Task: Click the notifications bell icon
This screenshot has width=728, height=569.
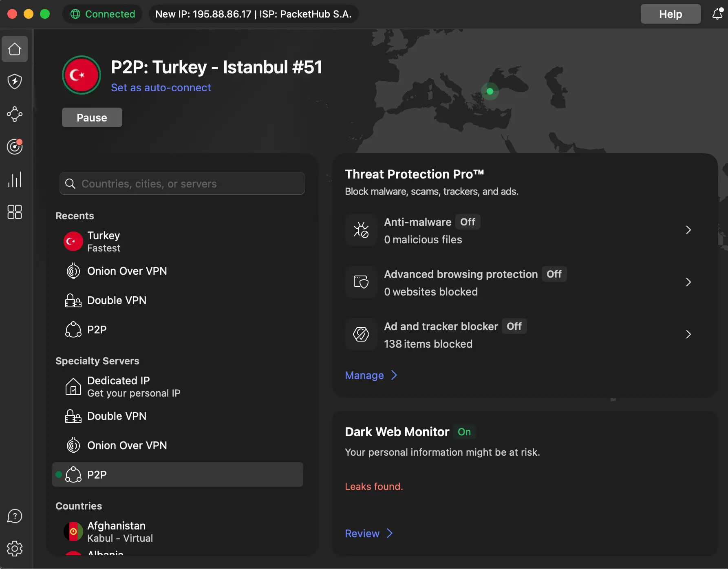Action: pos(717,14)
